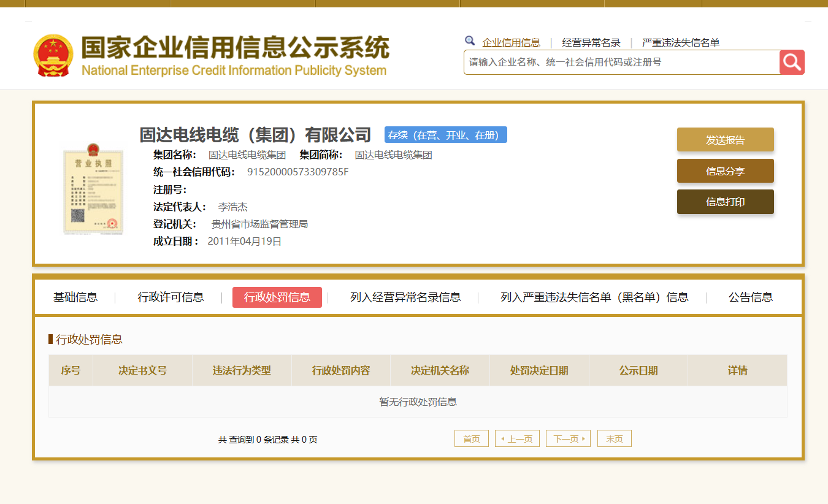
Task: Open the 列入严重违法失信名单（黑名单）信息 tab
Action: [594, 297]
